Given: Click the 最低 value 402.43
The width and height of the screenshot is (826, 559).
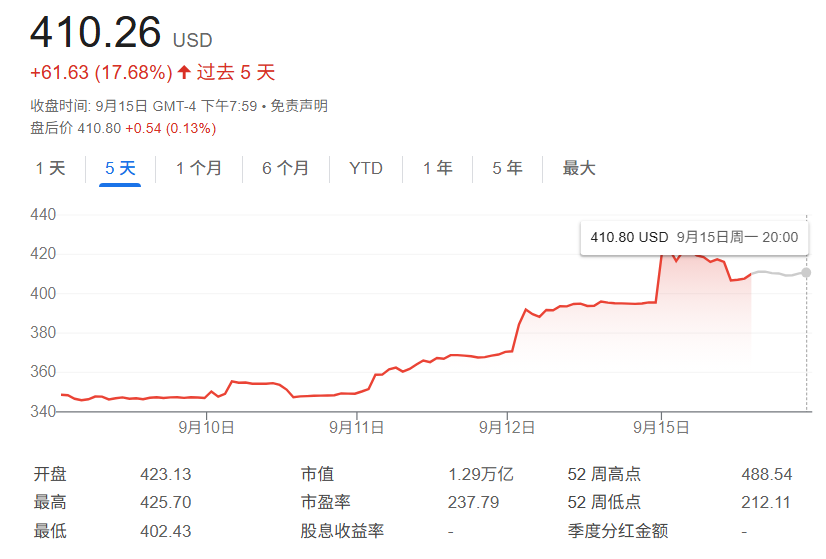Looking at the screenshot, I should (x=165, y=531).
